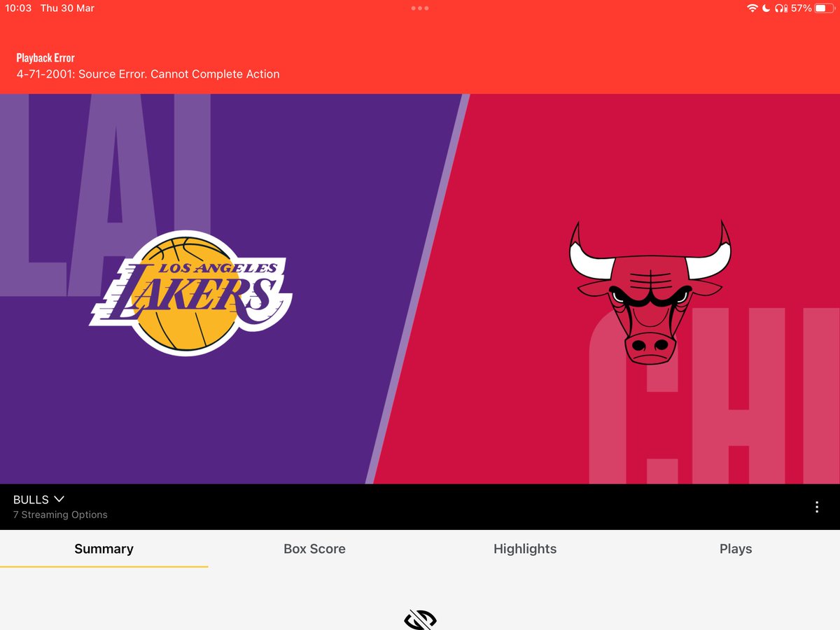Tap the hidden-scores crossed eye icon

pos(420,619)
